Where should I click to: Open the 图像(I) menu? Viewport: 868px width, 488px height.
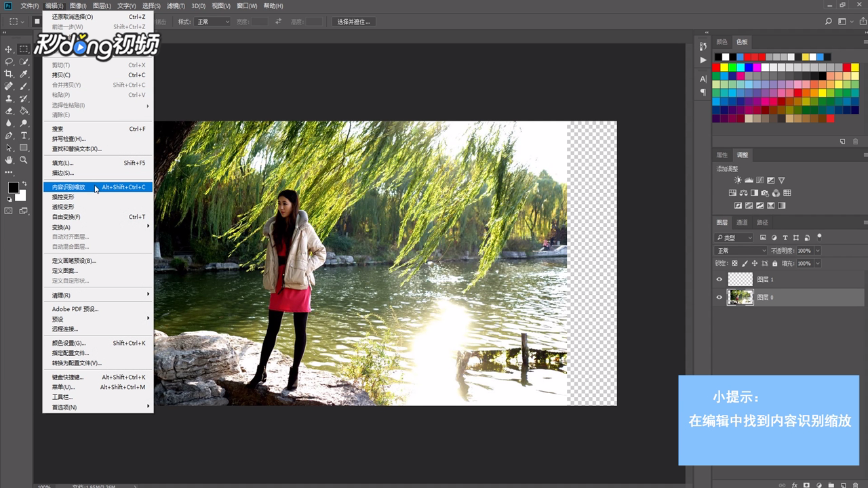click(x=78, y=5)
